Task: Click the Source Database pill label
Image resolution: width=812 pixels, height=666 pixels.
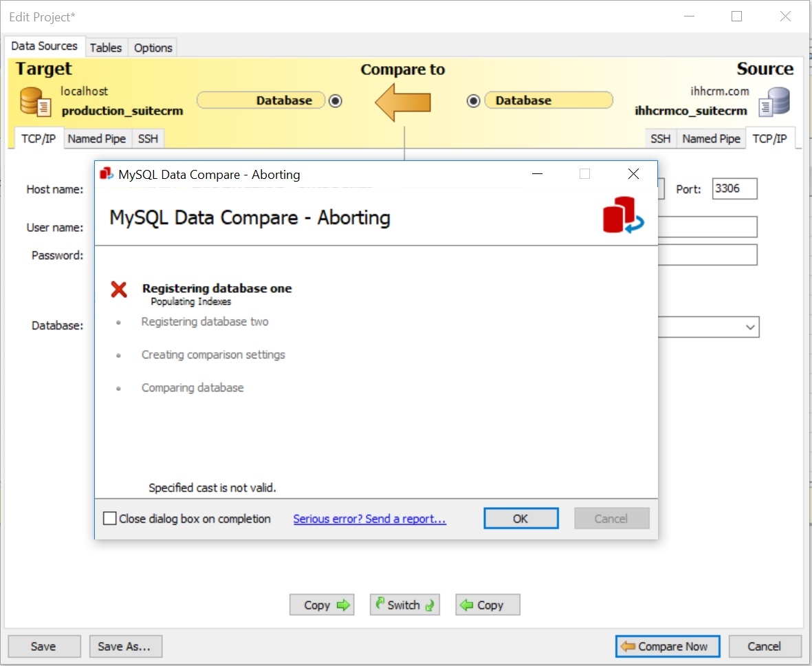Action: (x=549, y=100)
